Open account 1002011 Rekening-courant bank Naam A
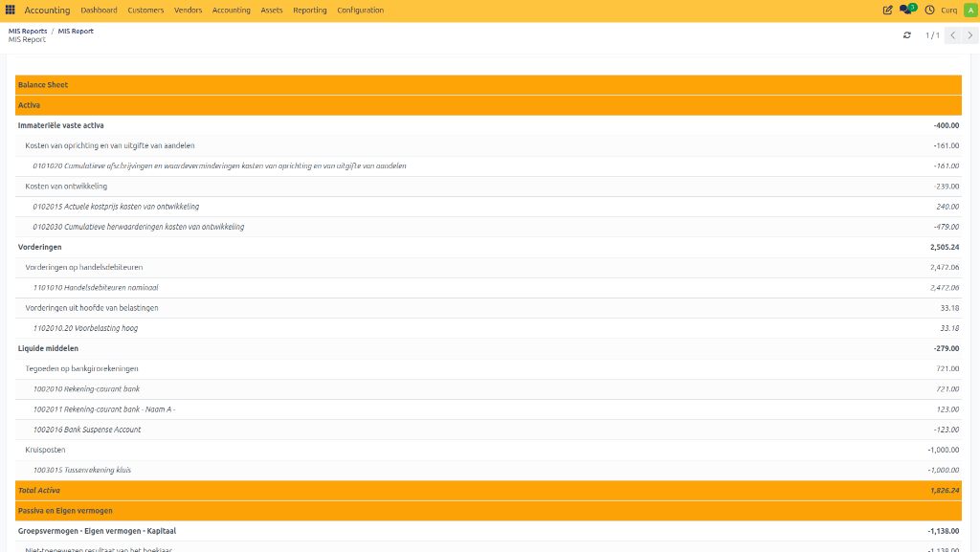980x552 pixels. point(103,409)
